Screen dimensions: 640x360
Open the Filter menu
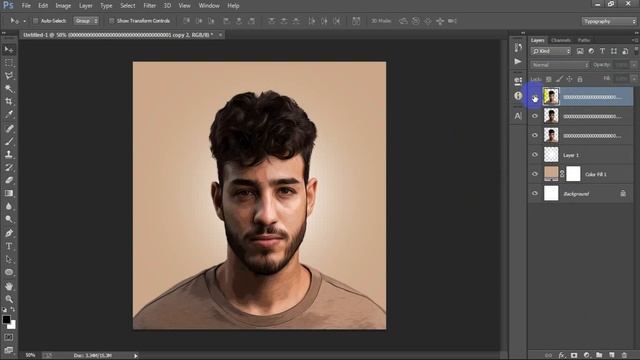tap(149, 6)
